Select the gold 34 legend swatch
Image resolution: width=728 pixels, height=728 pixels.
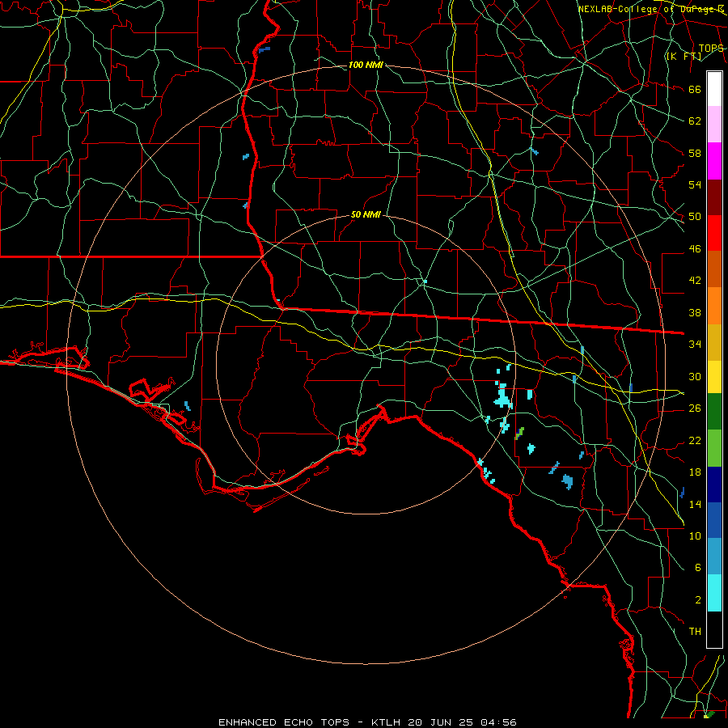click(714, 342)
